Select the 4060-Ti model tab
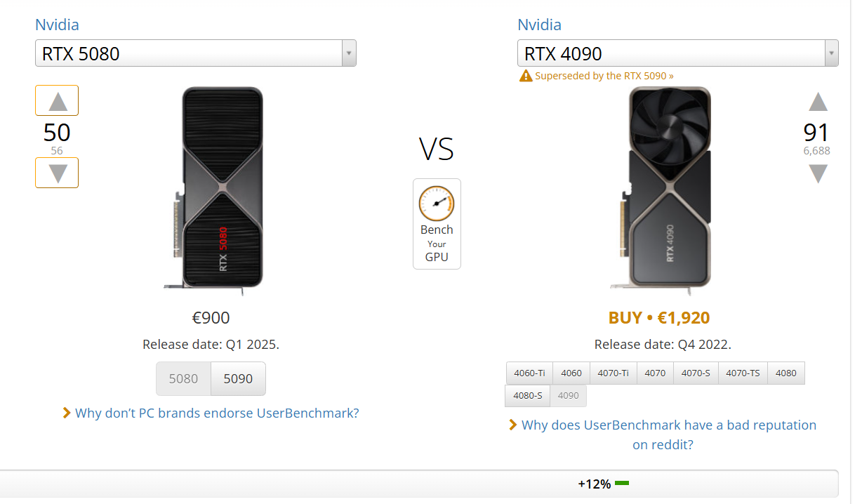The height and width of the screenshot is (504, 862). tap(529, 373)
